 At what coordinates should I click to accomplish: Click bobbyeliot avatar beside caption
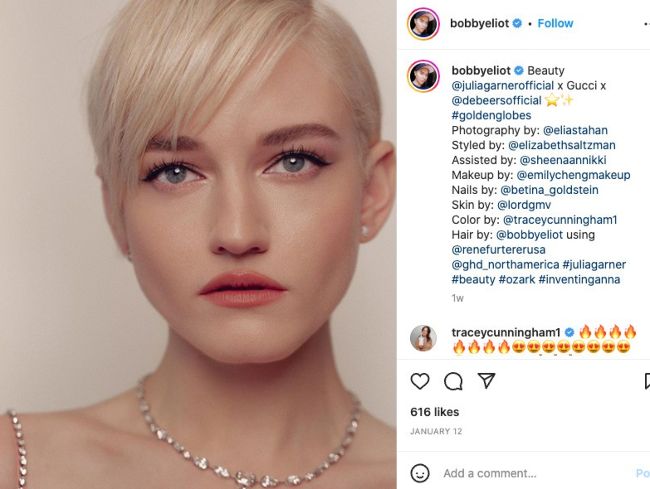423,77
